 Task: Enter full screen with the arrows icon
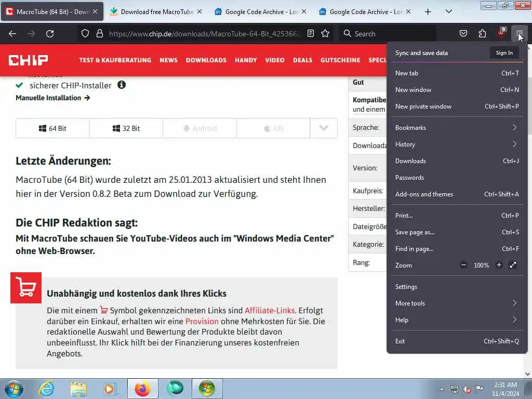coord(513,265)
